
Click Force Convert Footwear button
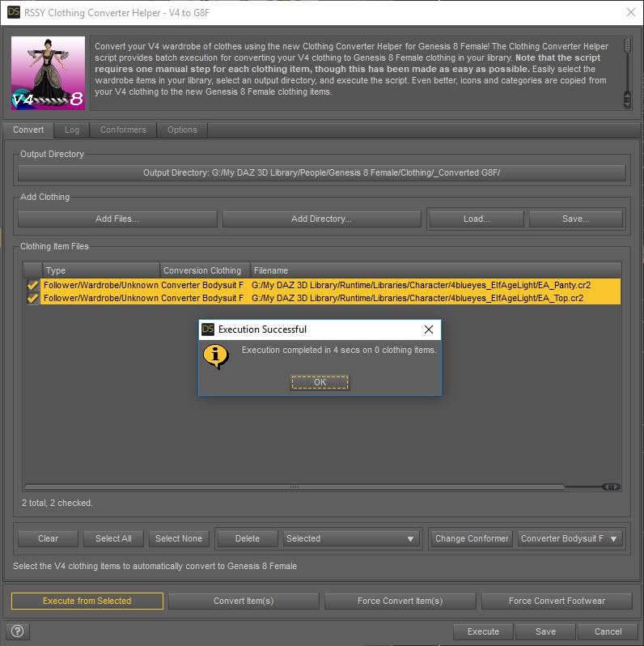tap(557, 601)
